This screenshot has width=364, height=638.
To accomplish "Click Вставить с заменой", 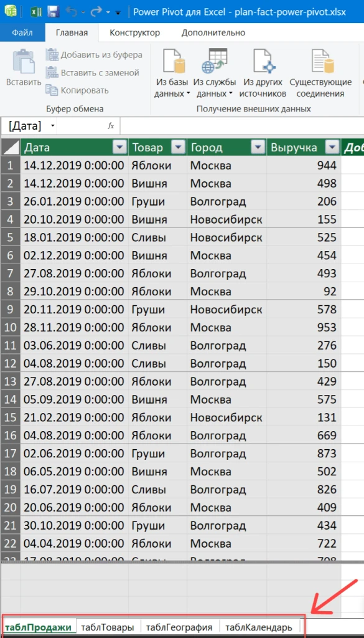I will pos(92,73).
